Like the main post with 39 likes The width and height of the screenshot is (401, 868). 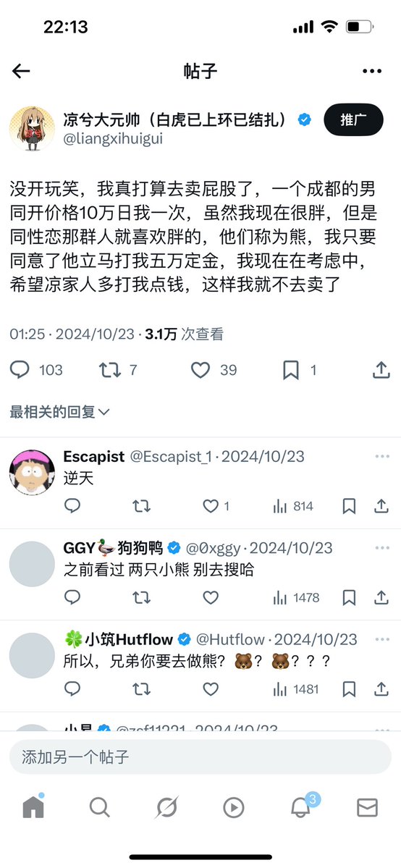(x=214, y=370)
